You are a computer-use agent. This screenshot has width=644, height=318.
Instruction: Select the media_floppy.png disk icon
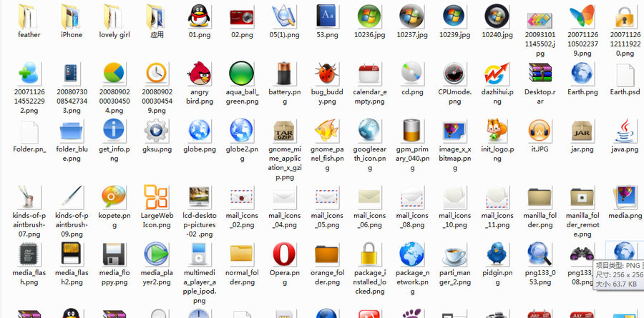click(x=114, y=254)
